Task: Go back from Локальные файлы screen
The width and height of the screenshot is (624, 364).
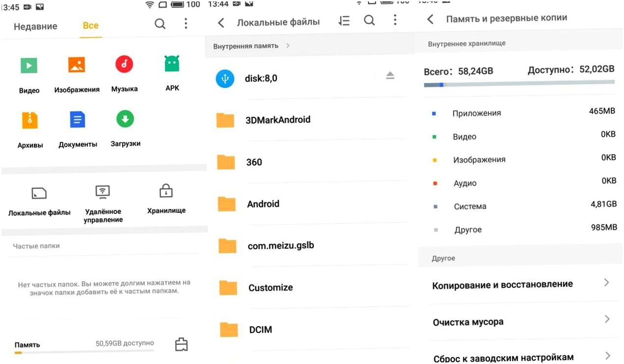Action: [221, 23]
